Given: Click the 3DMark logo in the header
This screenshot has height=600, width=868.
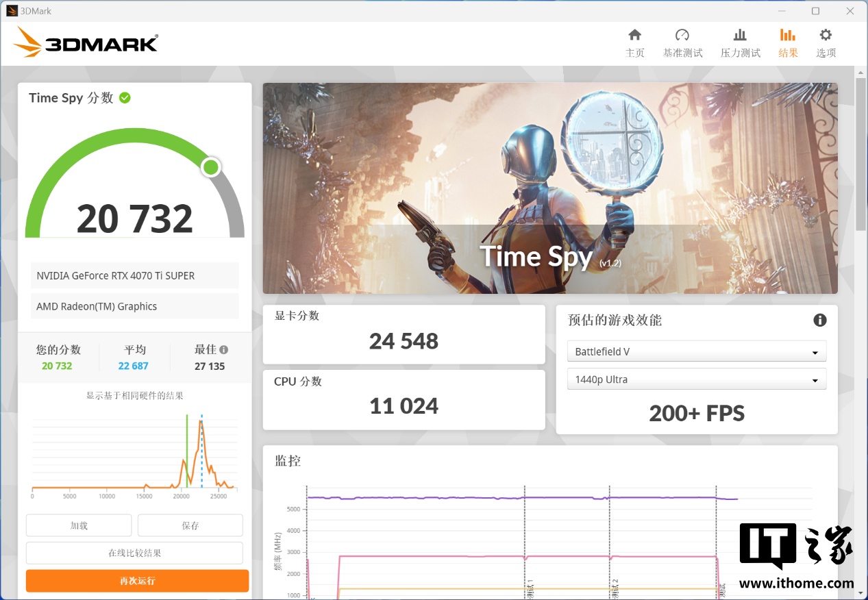Looking at the screenshot, I should pos(86,42).
